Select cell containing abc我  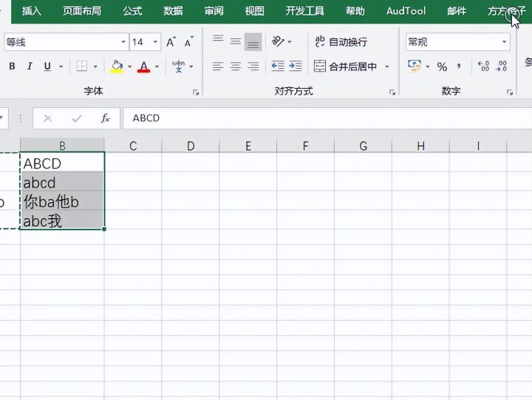point(62,220)
